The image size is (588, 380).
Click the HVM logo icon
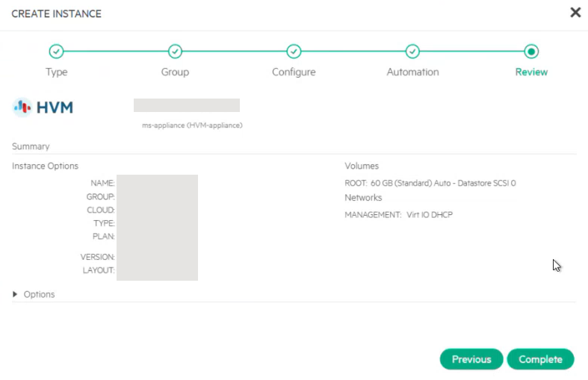coord(22,108)
